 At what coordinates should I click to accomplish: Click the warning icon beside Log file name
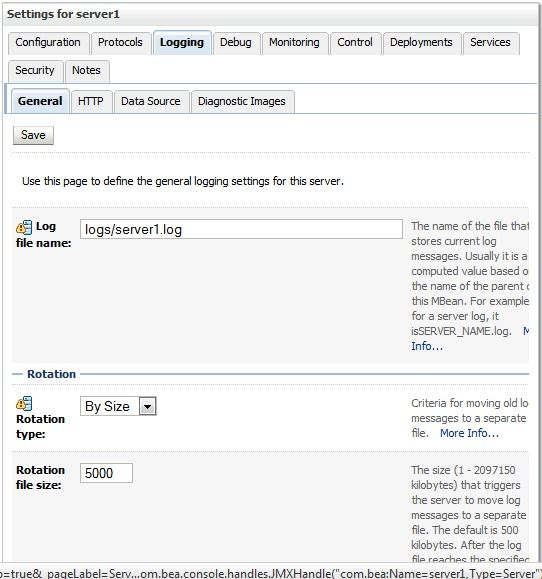click(x=24, y=227)
